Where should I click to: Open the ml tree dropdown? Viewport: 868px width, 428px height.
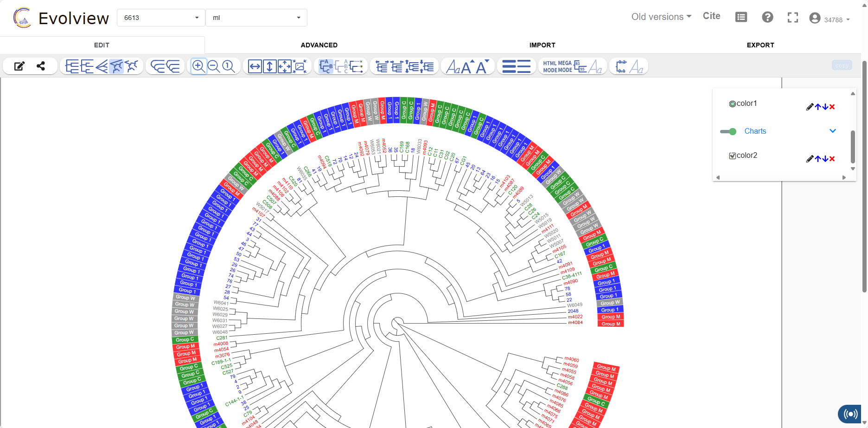(256, 18)
